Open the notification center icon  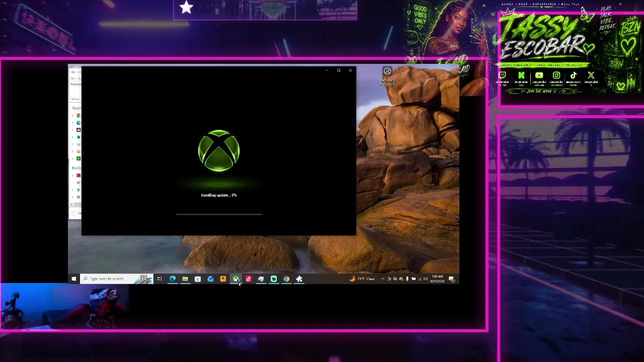coord(451,279)
